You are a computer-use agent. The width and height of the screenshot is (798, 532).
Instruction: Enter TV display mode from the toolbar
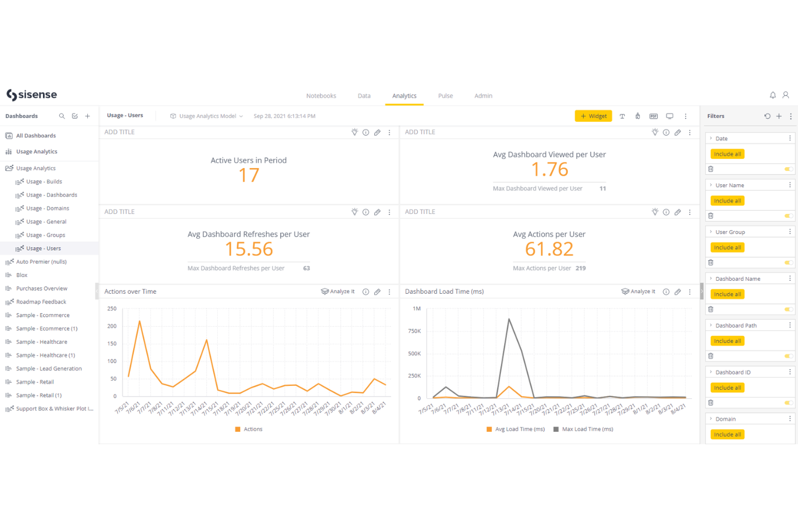click(x=670, y=116)
